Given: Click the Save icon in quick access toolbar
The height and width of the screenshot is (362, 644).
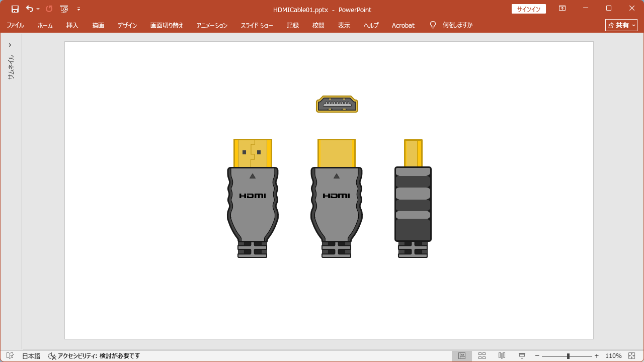Looking at the screenshot, I should [15, 9].
